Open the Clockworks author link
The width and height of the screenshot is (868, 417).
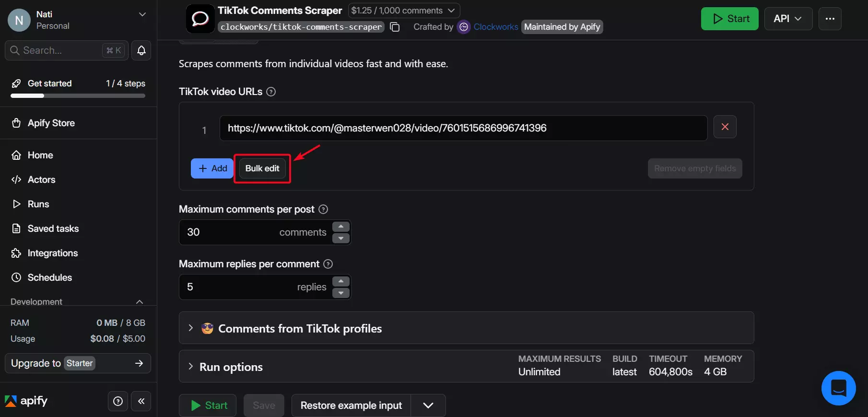[x=496, y=27]
